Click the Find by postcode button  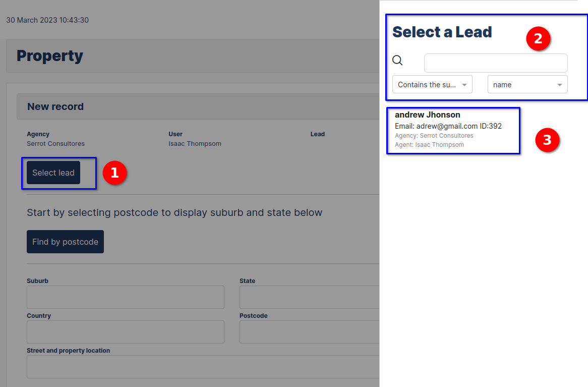[65, 241]
